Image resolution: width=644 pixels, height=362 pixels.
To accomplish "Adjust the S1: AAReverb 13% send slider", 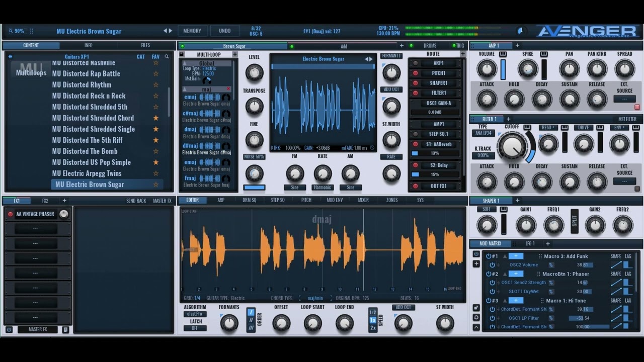I will click(435, 153).
